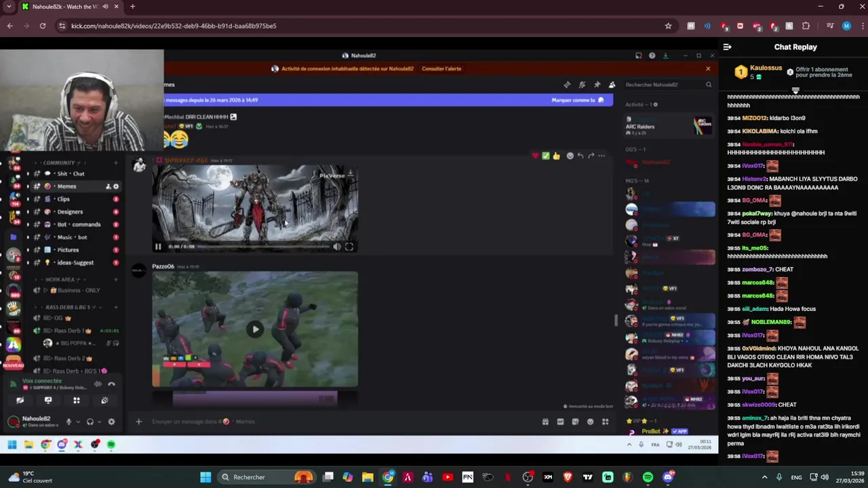React with red heart on message
Image resolution: width=868 pixels, height=488 pixels.
coord(535,156)
